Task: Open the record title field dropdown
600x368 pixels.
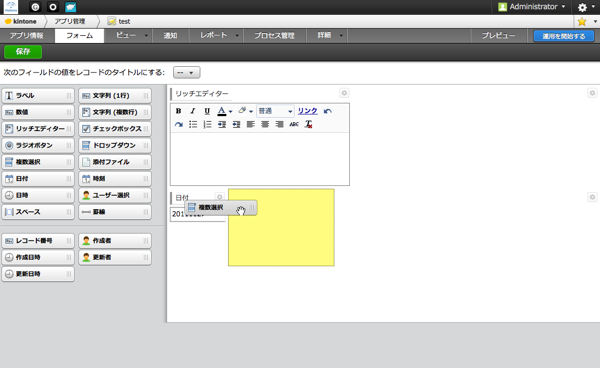Action: 186,72
